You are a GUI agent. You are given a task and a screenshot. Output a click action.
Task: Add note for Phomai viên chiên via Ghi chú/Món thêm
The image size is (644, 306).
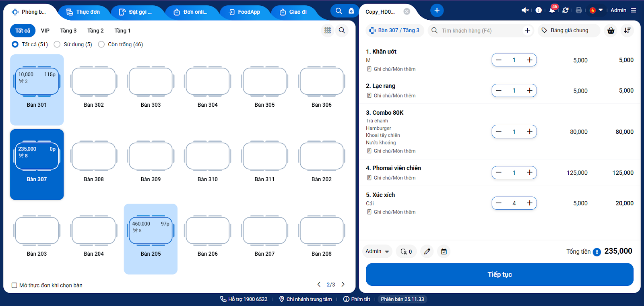[x=391, y=178]
